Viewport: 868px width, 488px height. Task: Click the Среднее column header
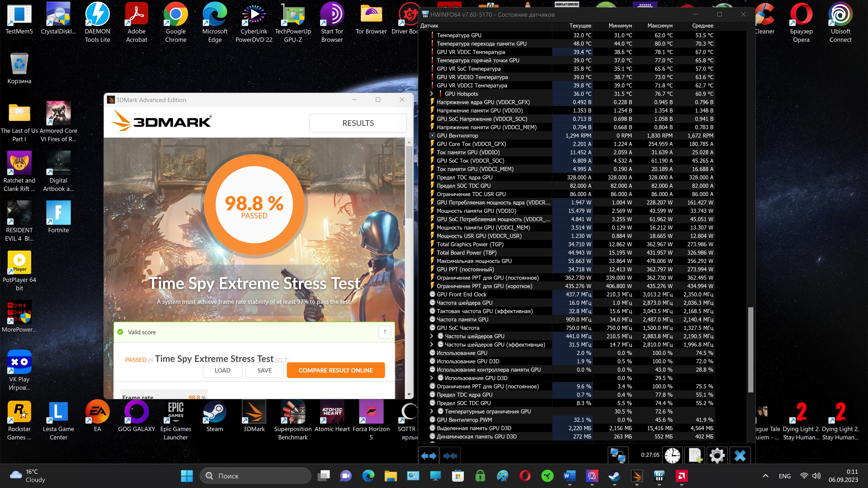tap(702, 26)
